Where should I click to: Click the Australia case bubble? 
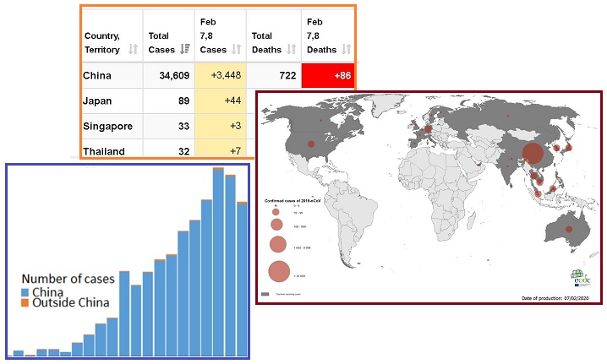(x=569, y=229)
